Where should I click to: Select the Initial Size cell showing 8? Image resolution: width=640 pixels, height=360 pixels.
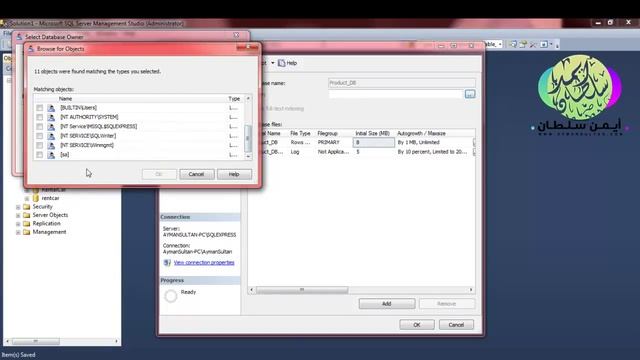click(x=373, y=142)
